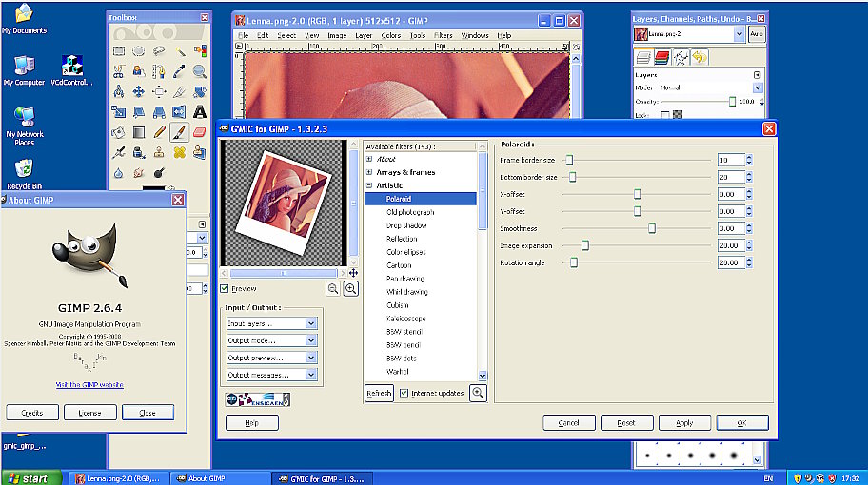Toggle the Internet updates checkbox
The height and width of the screenshot is (485, 868).
(404, 393)
